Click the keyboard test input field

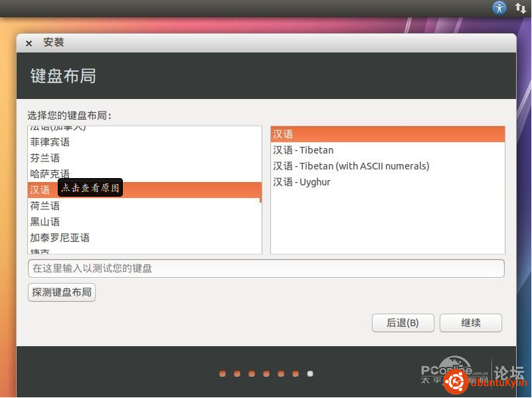pos(266,268)
